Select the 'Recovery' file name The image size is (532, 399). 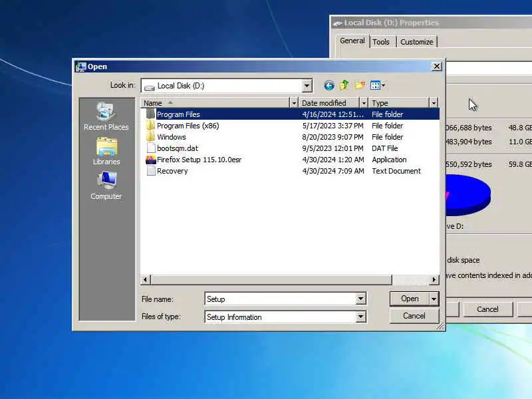[172, 171]
